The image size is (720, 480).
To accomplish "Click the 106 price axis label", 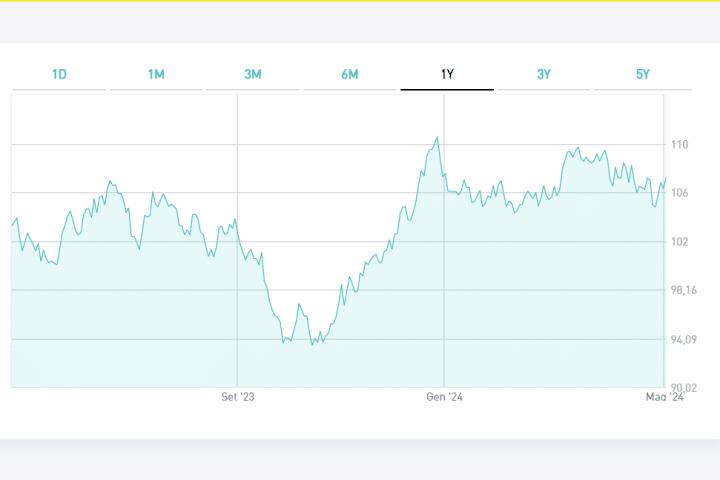I will pyautogui.click(x=680, y=193).
